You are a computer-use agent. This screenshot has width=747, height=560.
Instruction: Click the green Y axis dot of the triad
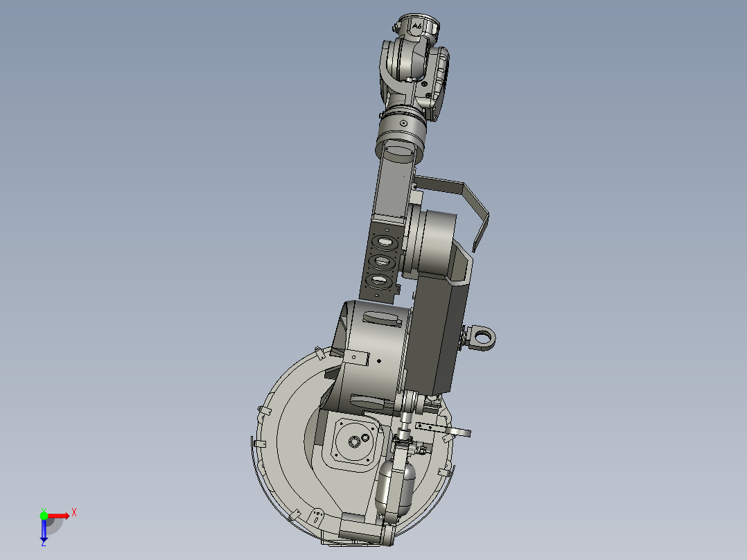[44, 516]
